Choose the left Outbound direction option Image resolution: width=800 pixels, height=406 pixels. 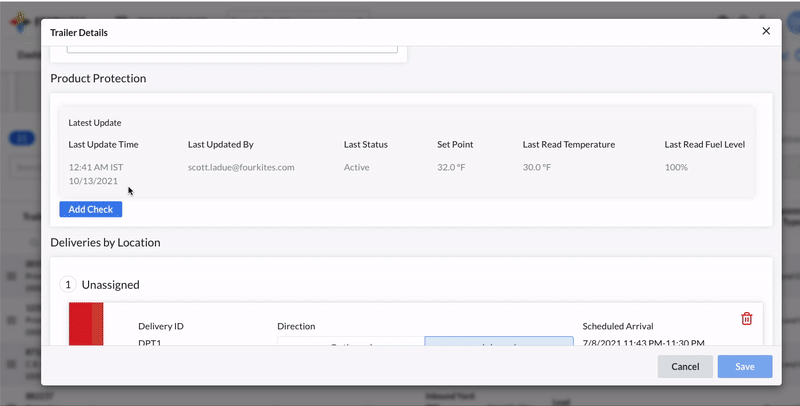(x=350, y=341)
